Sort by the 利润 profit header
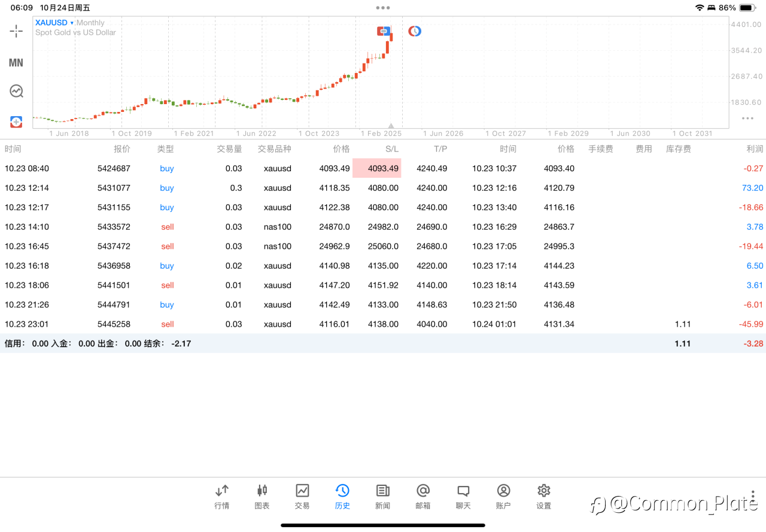This screenshot has width=766, height=532. coord(755,149)
